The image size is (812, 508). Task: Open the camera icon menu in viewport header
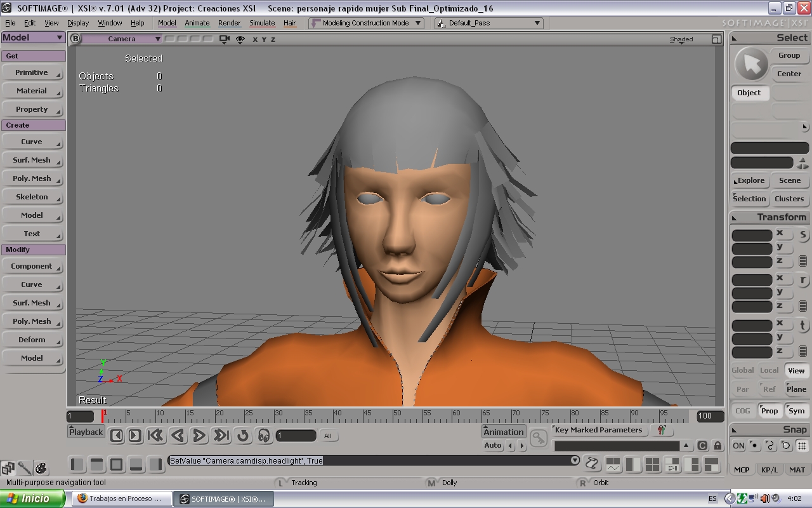tap(224, 39)
